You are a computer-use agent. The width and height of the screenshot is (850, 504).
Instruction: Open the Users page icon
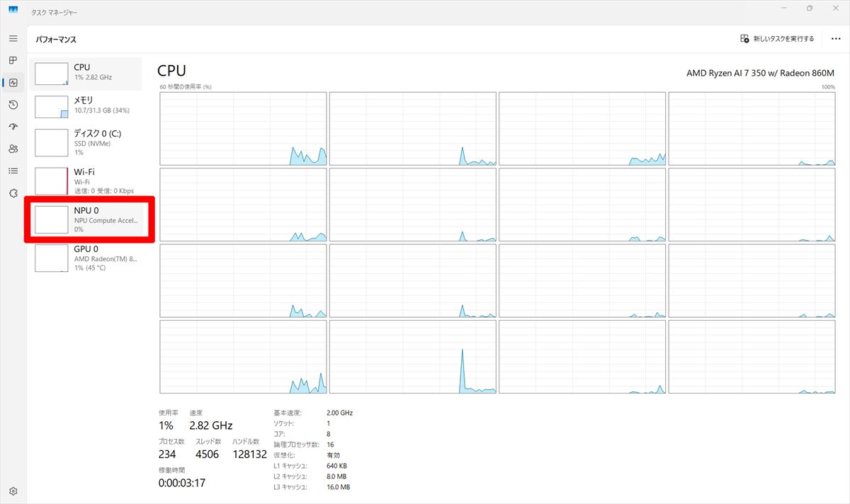point(13,149)
